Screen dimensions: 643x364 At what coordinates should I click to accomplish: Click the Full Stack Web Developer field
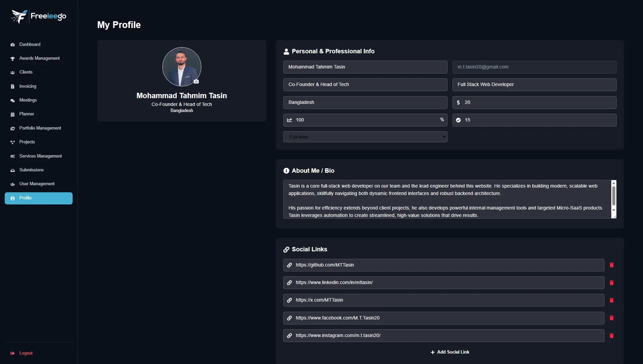coord(534,85)
